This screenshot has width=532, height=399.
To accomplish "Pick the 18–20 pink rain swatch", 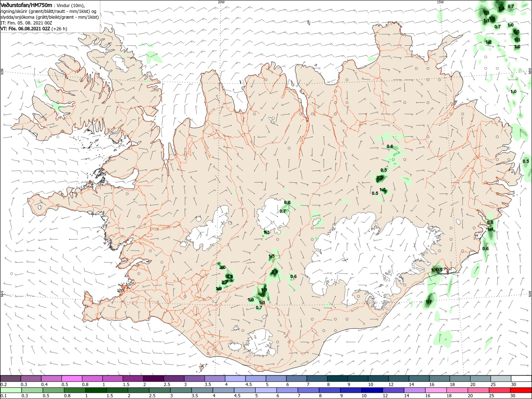I will (x=457, y=390).
